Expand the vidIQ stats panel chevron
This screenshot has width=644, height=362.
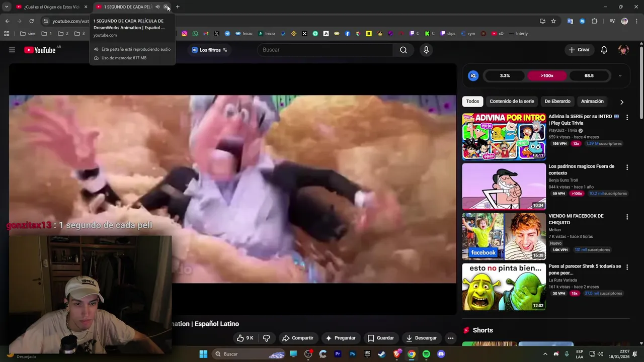point(620,76)
